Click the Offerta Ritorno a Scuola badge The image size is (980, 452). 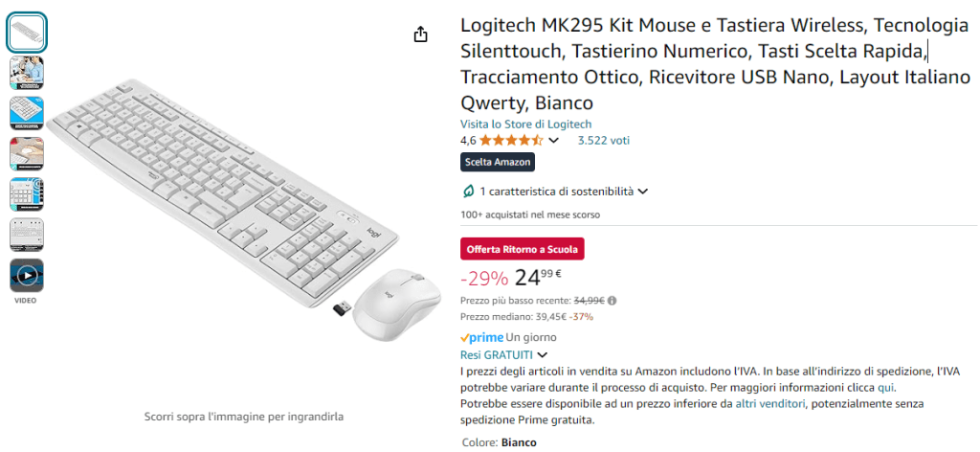pyautogui.click(x=522, y=250)
